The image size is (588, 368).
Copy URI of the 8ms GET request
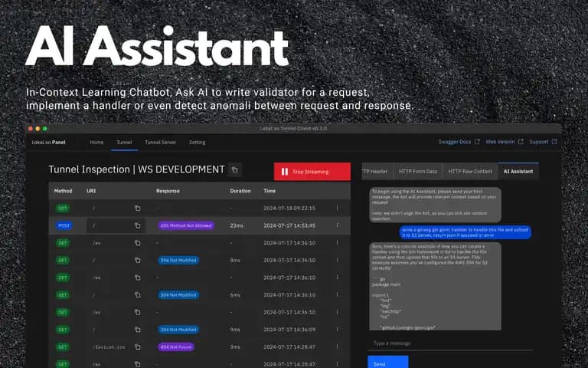138,260
